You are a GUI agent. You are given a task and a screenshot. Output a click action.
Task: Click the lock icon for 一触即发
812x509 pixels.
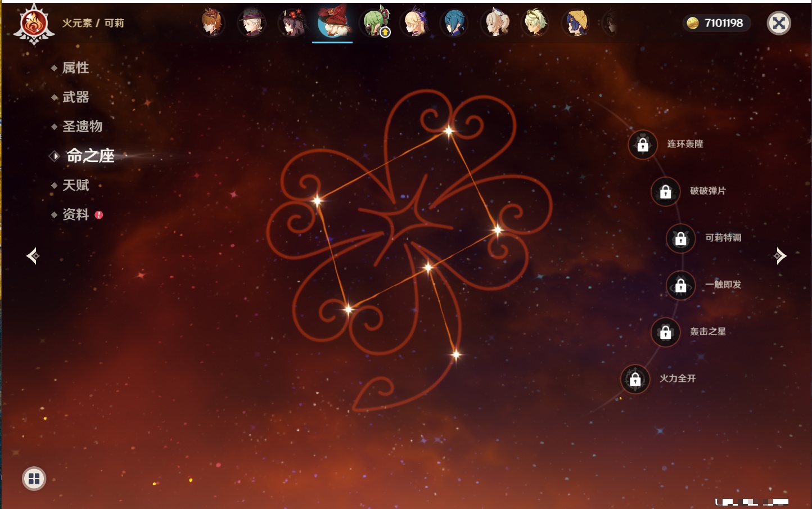tap(680, 285)
